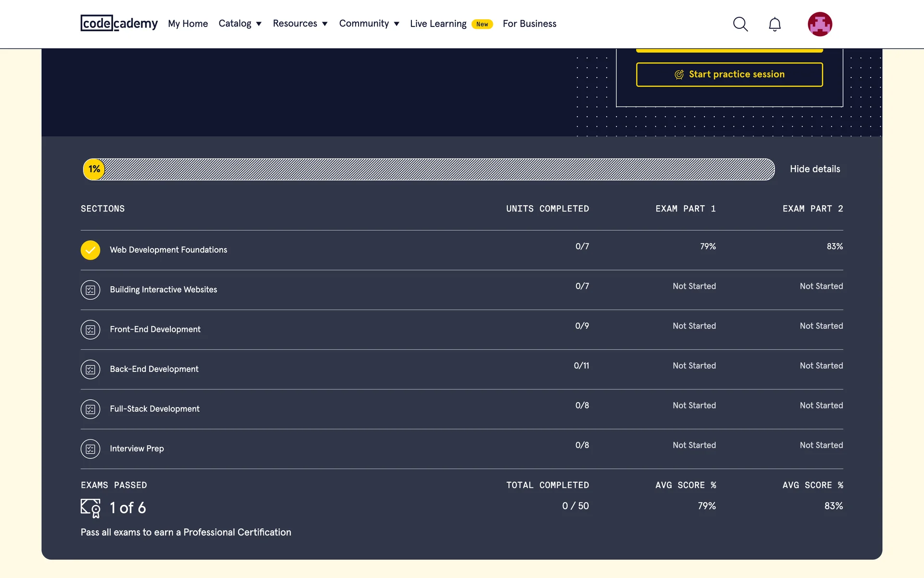Click Back-End Development exam icon
The height and width of the screenshot is (578, 924).
90,369
